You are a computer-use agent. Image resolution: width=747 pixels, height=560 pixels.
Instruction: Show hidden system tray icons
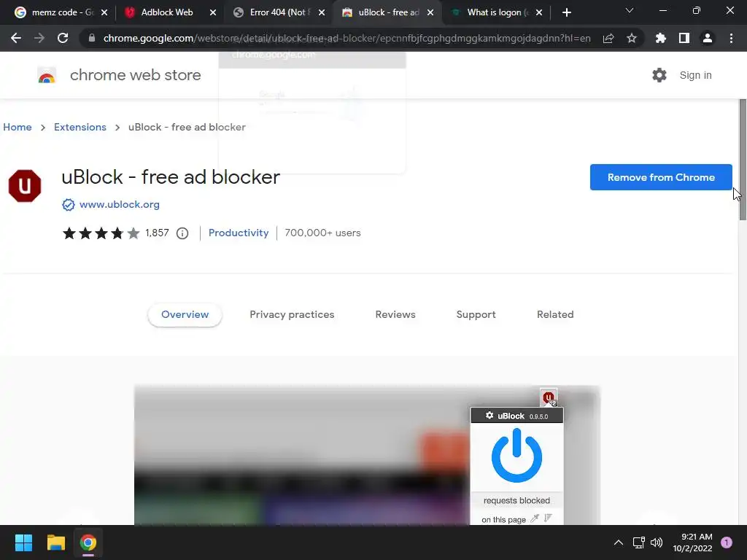pos(619,542)
